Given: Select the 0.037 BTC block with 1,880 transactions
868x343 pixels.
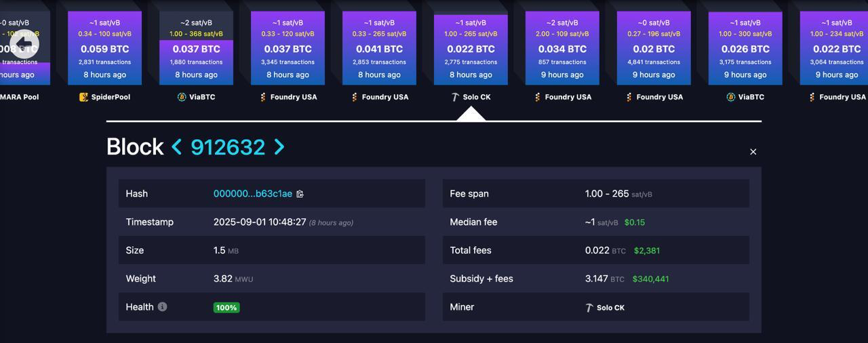Looking at the screenshot, I should tap(196, 48).
